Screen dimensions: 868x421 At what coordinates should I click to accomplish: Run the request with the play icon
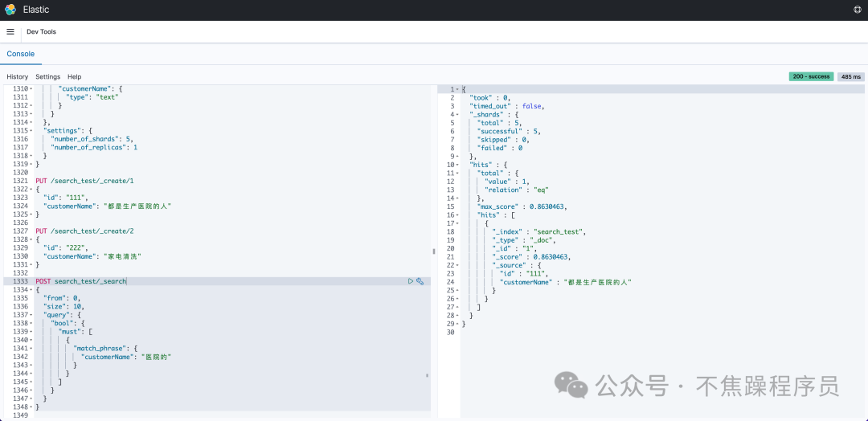pyautogui.click(x=411, y=281)
